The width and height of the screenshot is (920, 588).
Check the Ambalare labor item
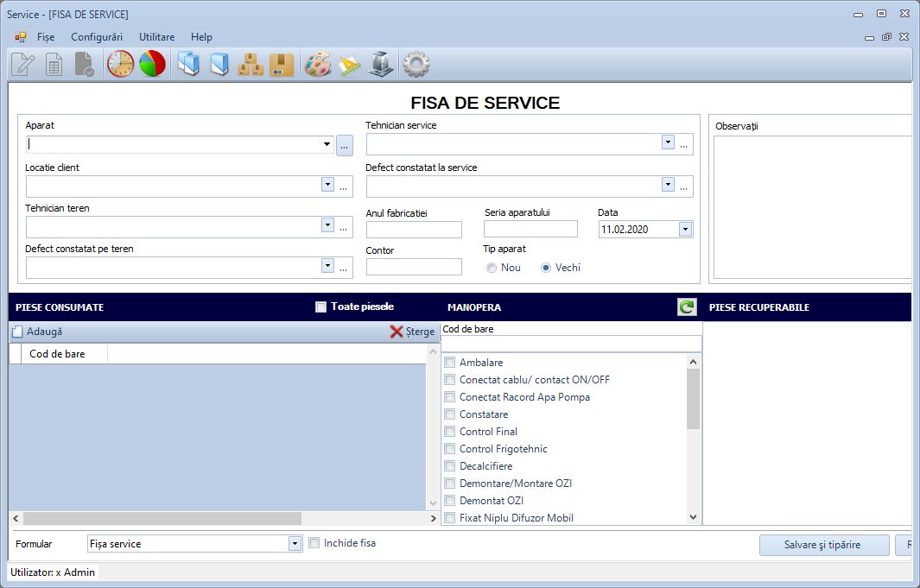pos(449,363)
